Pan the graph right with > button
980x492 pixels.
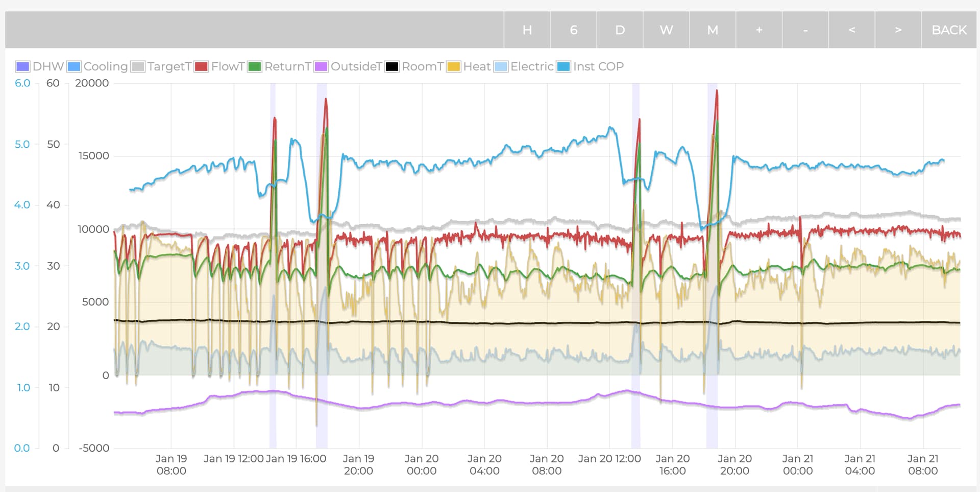(898, 30)
